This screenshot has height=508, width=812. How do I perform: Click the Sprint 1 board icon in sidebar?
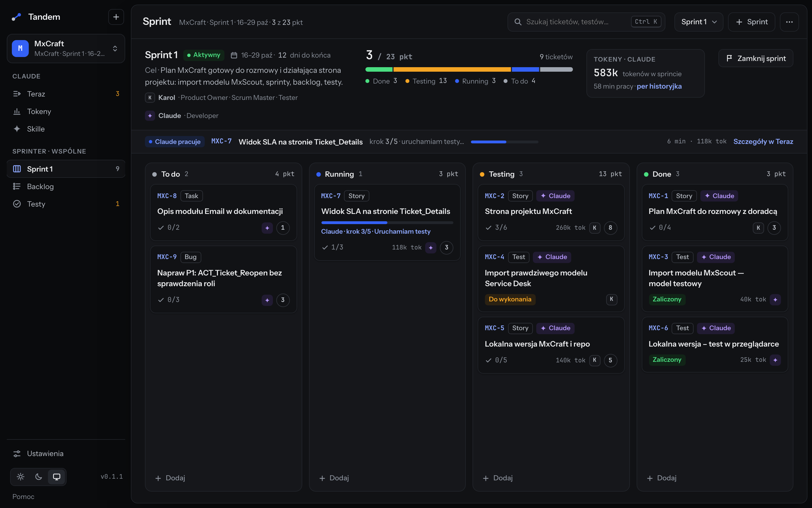(17, 169)
